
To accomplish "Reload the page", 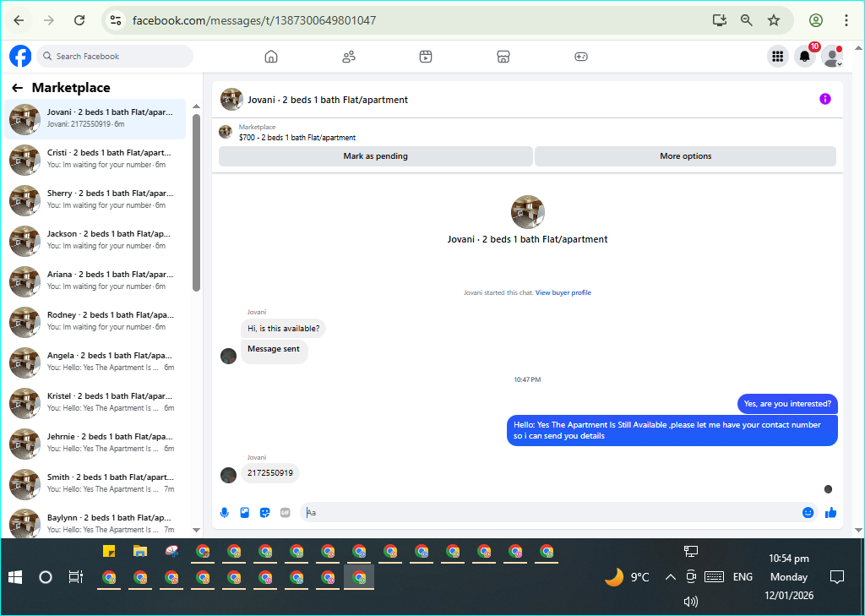I will [79, 20].
